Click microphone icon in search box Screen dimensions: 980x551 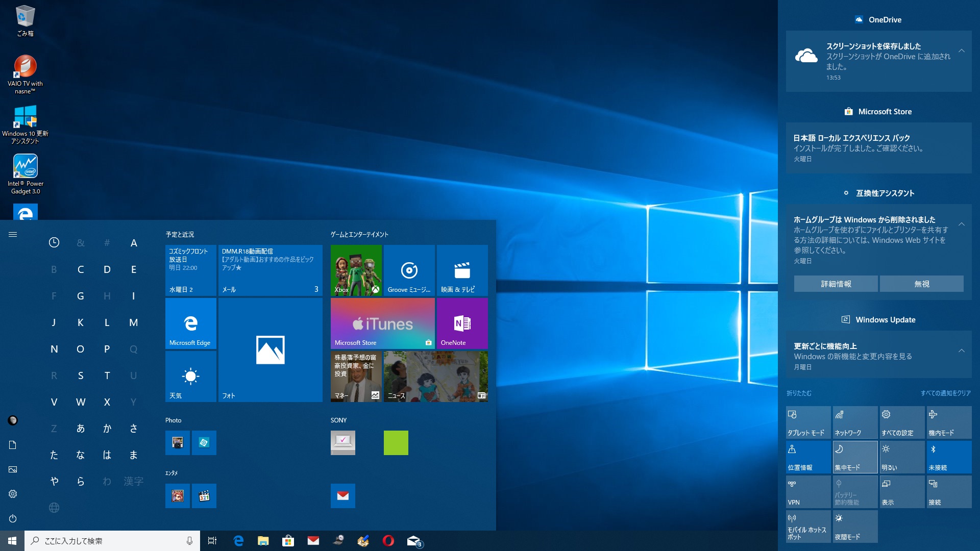189,541
